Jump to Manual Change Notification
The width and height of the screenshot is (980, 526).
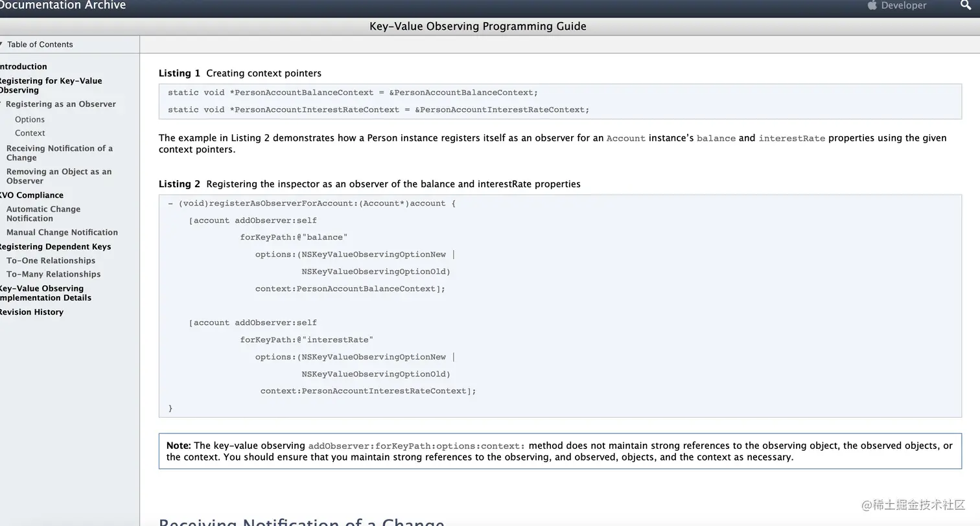tap(62, 233)
